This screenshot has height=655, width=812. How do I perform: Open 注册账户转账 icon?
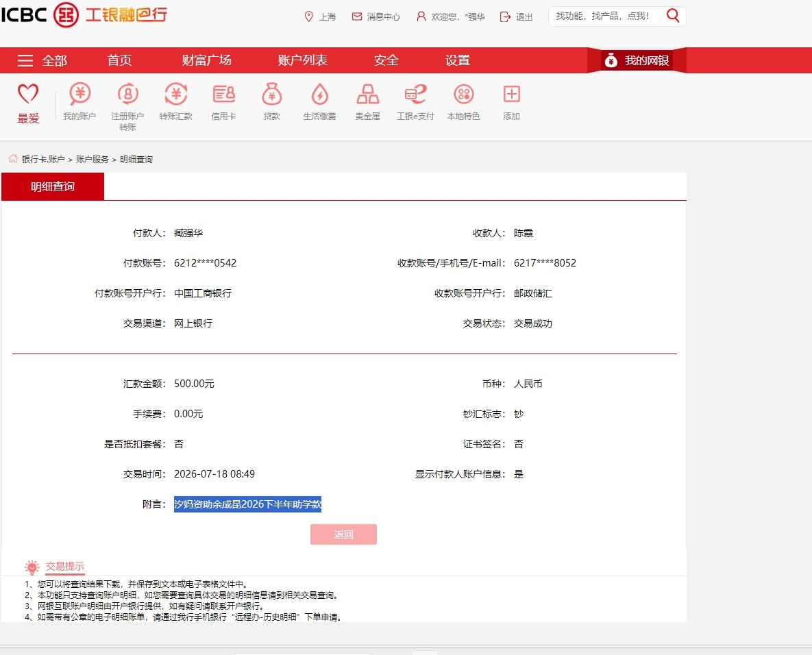[x=128, y=95]
